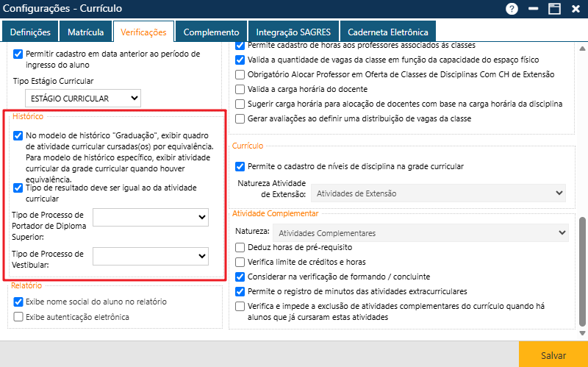Screen dimensions: 588x367
Task: Maximize the Configurações window
Action: pyautogui.click(x=554, y=9)
